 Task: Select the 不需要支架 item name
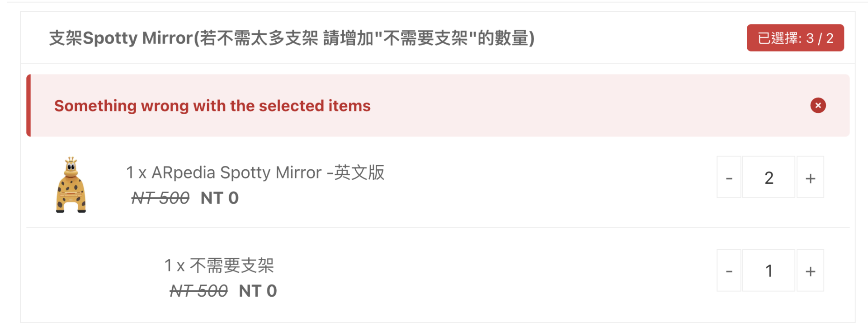tap(232, 266)
